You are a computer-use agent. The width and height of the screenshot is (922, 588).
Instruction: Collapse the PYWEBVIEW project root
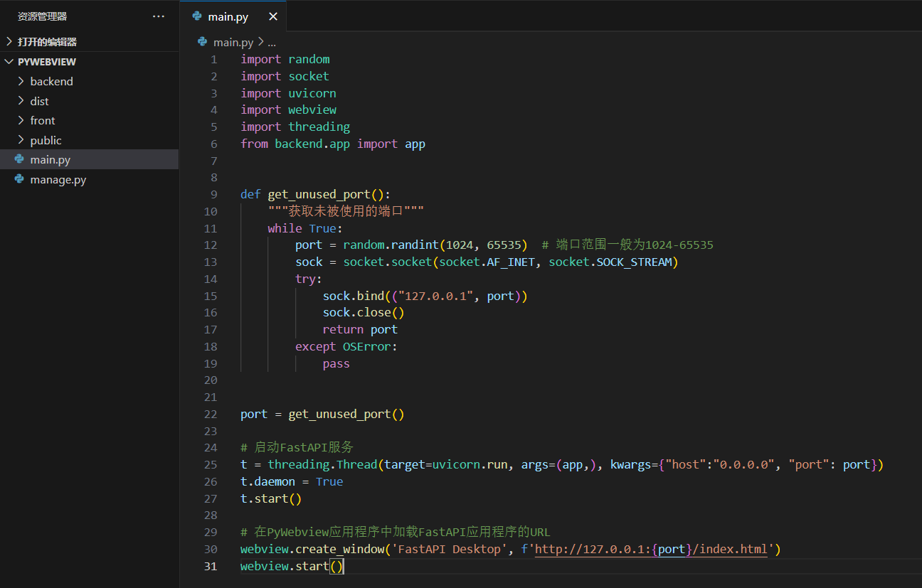click(89, 62)
